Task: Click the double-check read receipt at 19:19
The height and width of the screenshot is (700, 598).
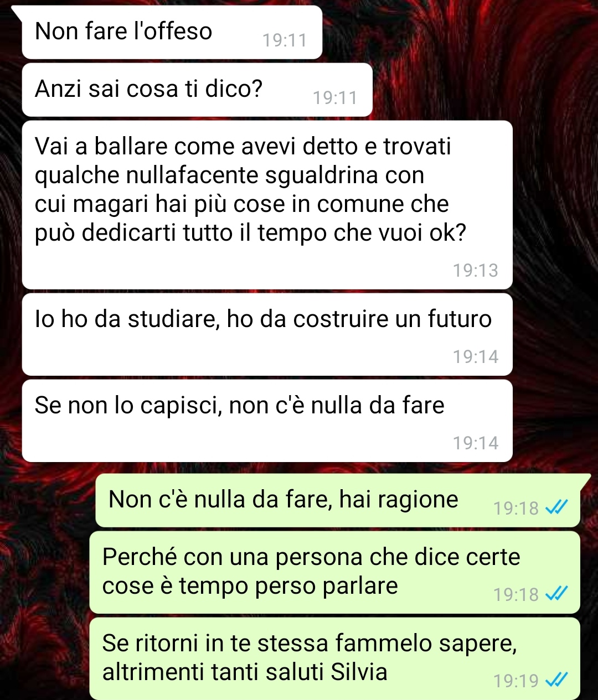Action: click(556, 680)
